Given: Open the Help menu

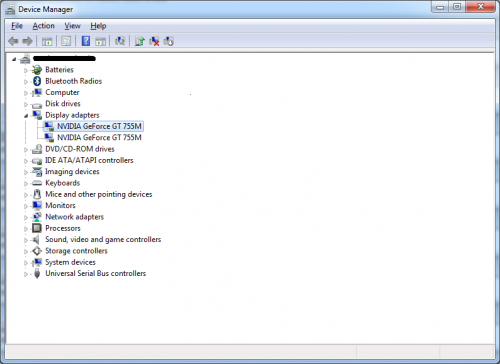Looking at the screenshot, I should click(98, 26).
